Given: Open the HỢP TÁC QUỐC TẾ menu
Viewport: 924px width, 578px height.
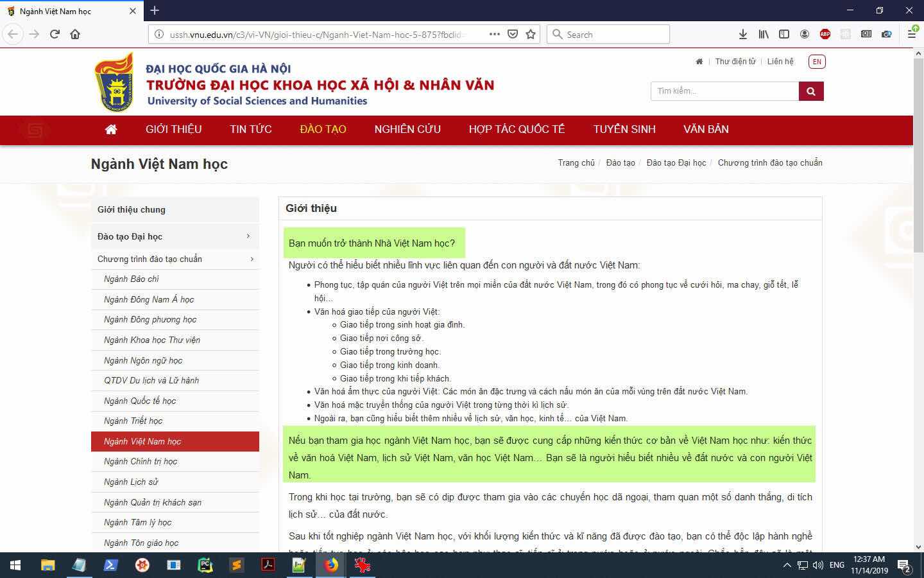Looking at the screenshot, I should [x=517, y=129].
